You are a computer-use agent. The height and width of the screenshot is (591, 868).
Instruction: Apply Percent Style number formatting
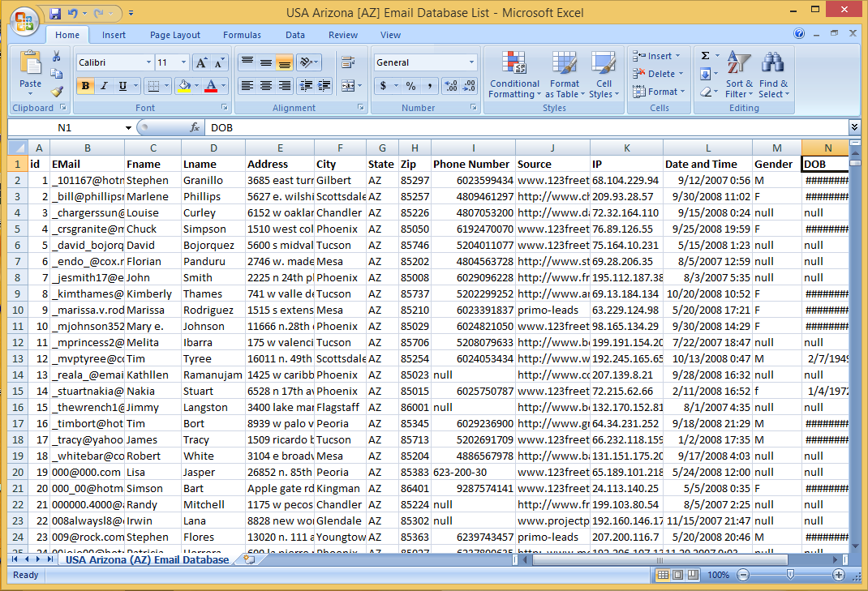410,85
